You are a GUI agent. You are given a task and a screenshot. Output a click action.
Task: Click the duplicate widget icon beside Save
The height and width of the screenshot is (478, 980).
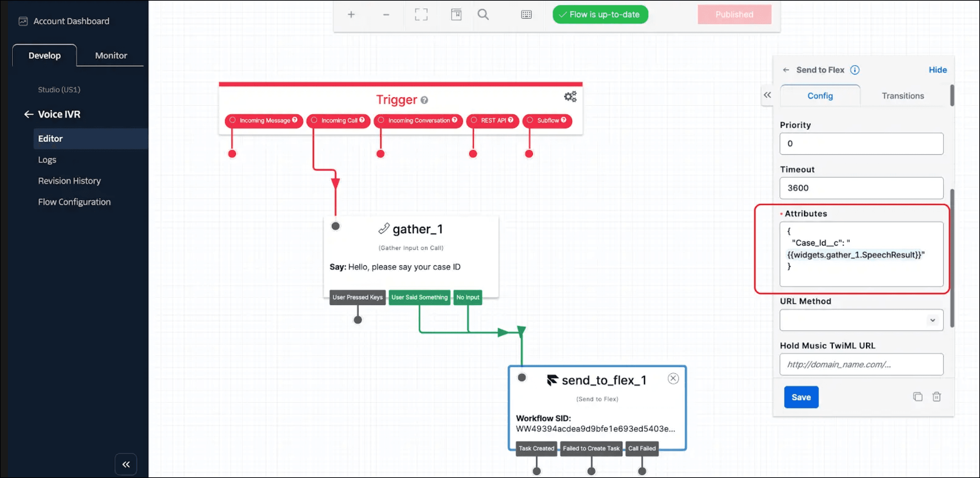coord(918,396)
